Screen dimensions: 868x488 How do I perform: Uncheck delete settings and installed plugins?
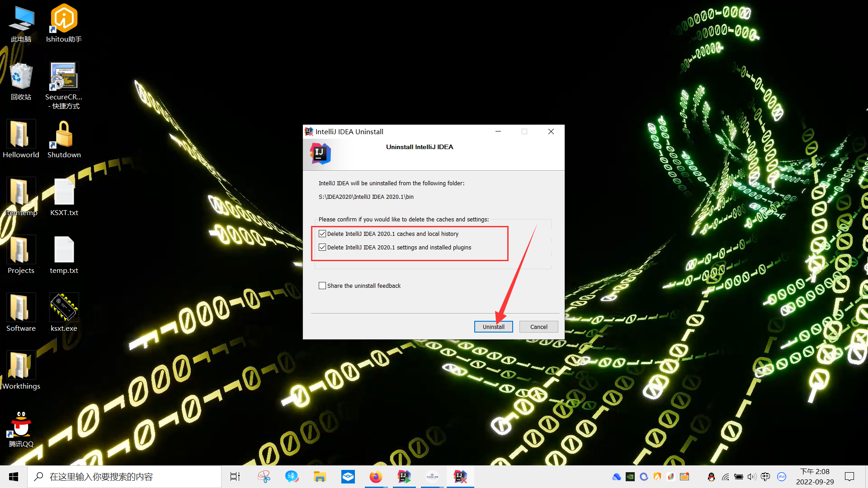tap(322, 247)
